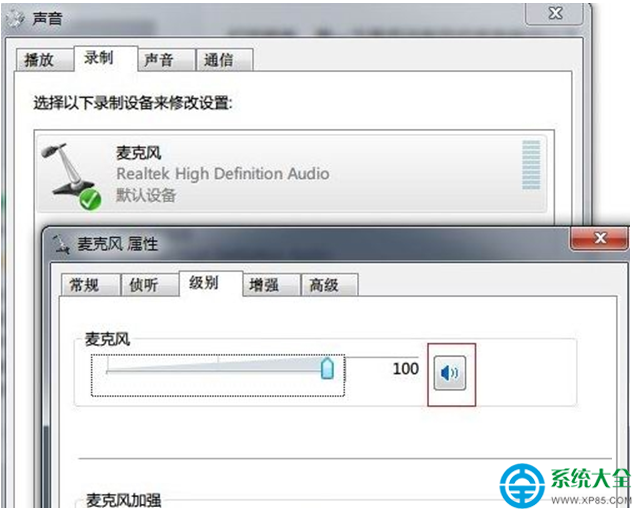Mute the microphone with the speaker button
Image resolution: width=634 pixels, height=511 pixels.
(x=450, y=373)
